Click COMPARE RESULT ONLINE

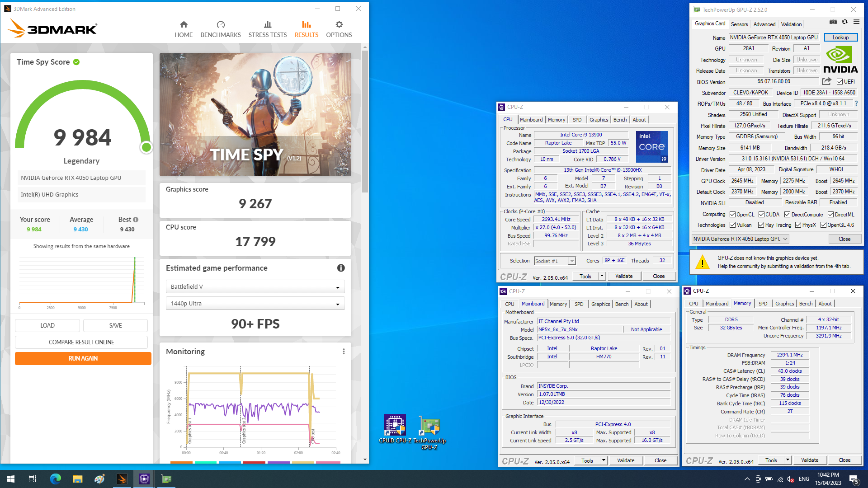(x=81, y=342)
